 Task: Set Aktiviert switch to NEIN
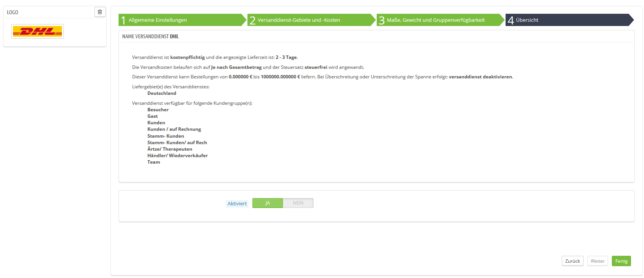tap(298, 203)
